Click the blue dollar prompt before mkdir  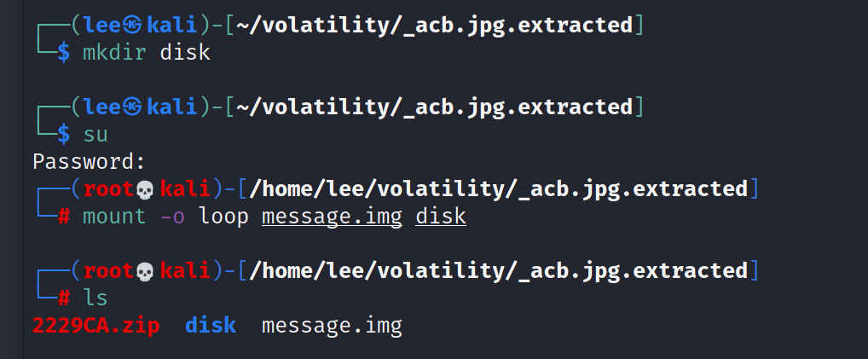[64, 53]
